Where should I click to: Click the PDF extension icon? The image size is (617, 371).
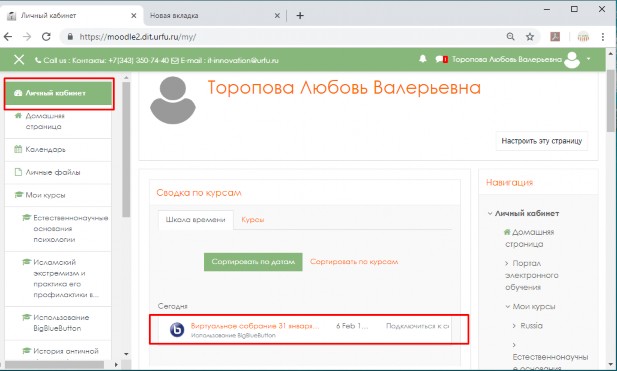click(x=555, y=37)
